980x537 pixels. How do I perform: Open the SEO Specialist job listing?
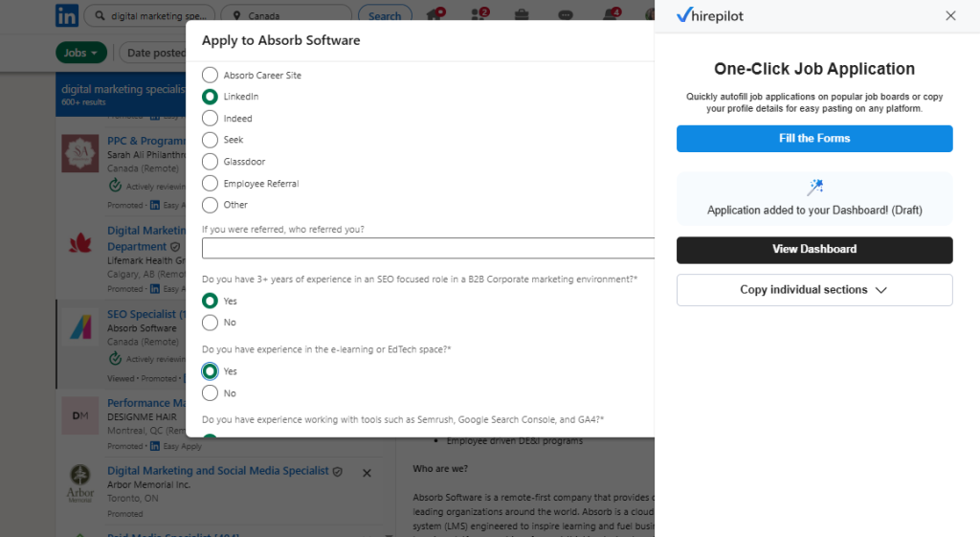(x=146, y=314)
